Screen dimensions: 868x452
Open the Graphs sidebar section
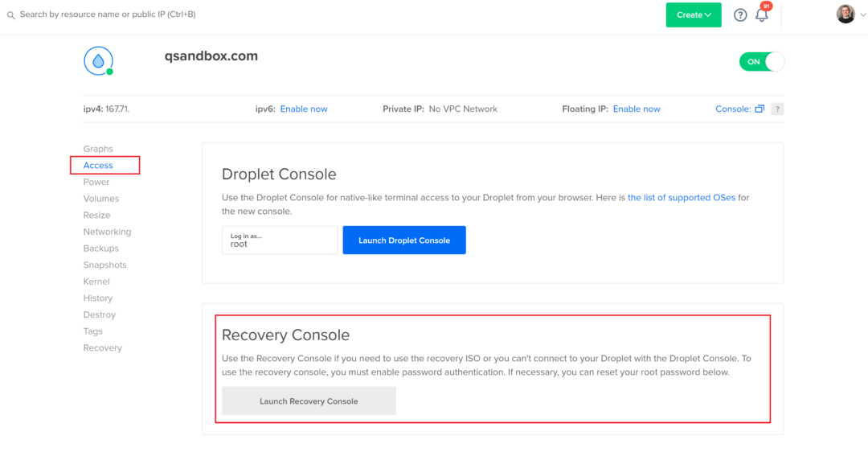(98, 149)
